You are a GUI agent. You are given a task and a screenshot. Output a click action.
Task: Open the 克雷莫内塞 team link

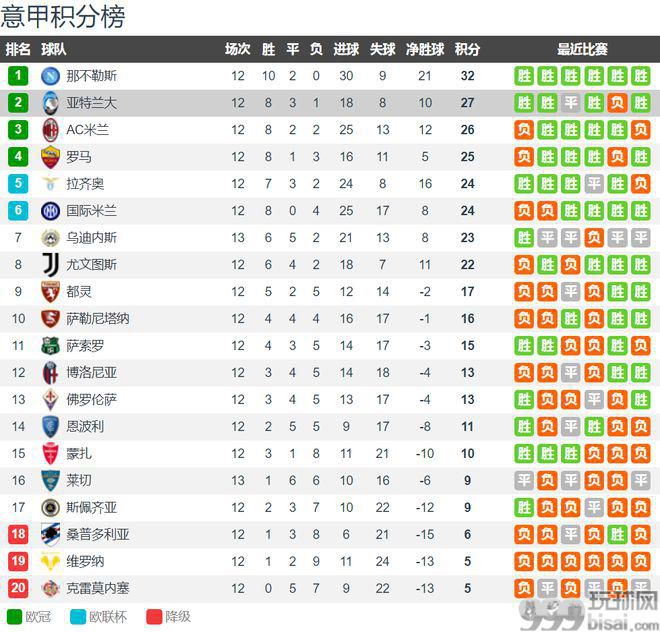(x=98, y=588)
